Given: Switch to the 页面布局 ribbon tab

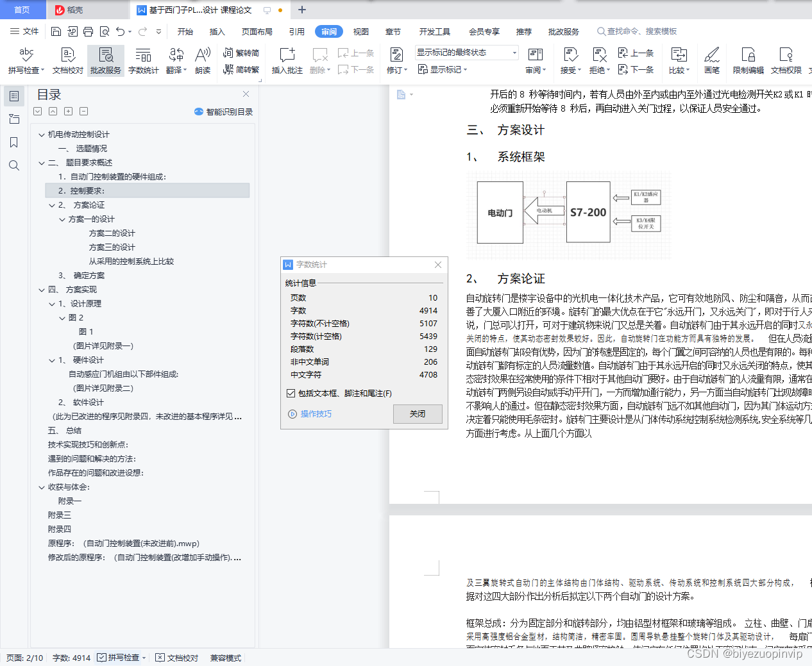Looking at the screenshot, I should [x=257, y=31].
